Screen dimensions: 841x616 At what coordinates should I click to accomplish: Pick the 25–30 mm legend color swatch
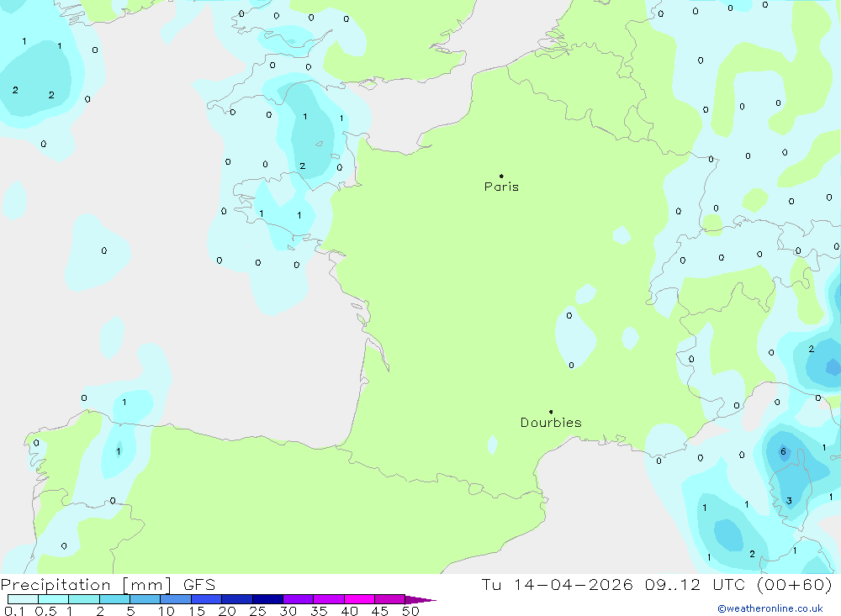click(x=267, y=599)
